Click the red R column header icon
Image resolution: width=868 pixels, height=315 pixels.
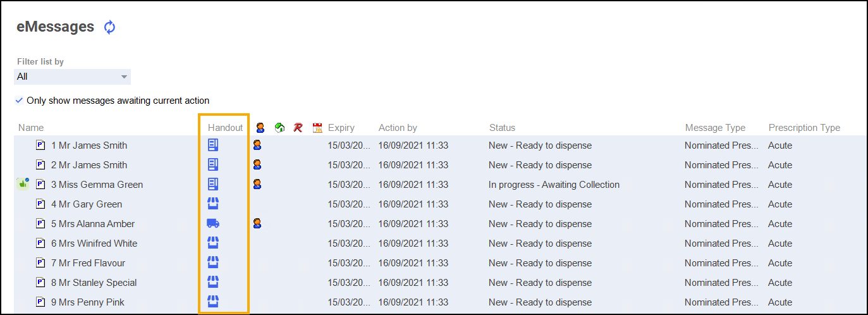click(298, 128)
